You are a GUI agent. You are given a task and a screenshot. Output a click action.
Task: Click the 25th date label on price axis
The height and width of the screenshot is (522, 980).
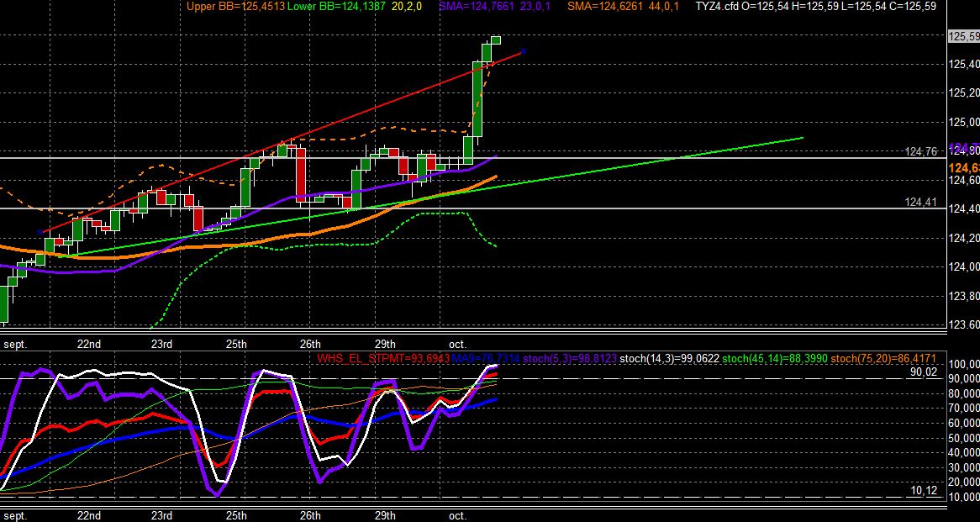[x=235, y=344]
